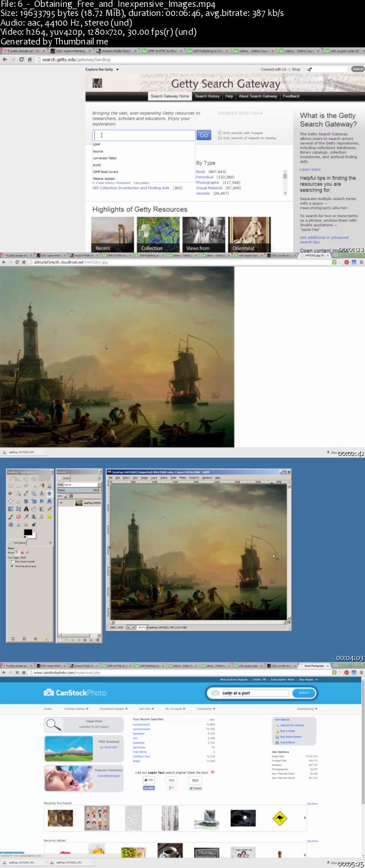Open the Feedback tab on Getty

(x=291, y=96)
